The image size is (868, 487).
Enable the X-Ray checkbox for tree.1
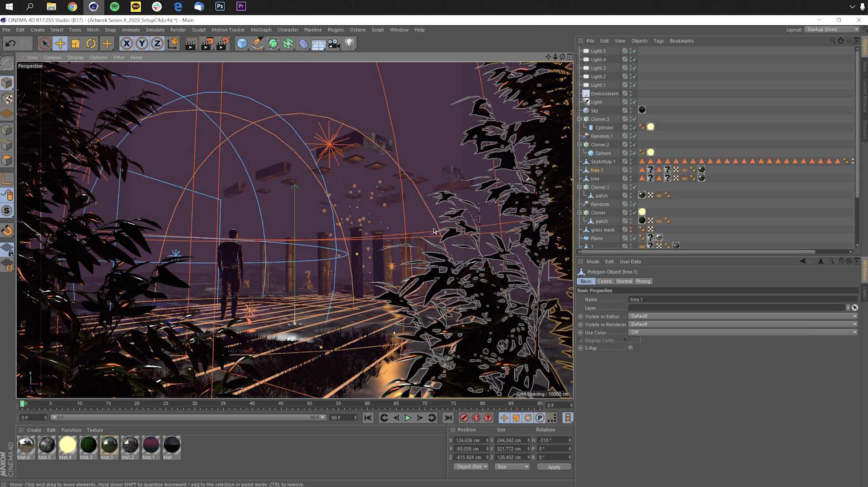[x=631, y=348]
